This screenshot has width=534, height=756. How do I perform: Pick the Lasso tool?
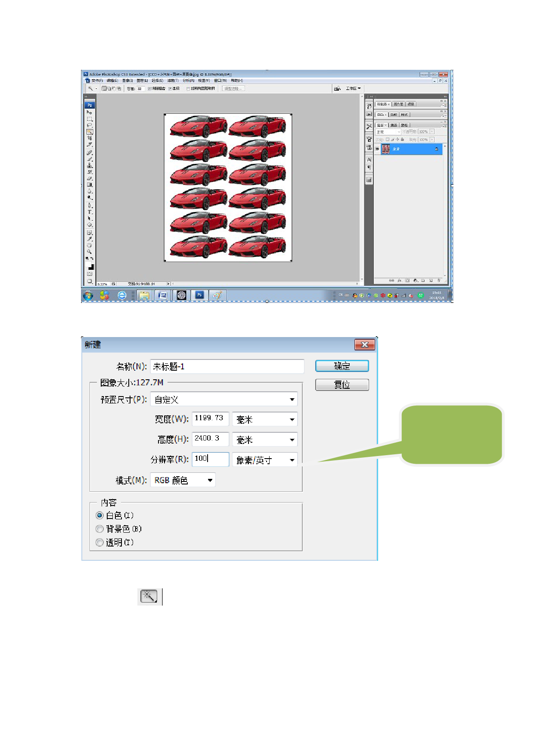point(90,125)
